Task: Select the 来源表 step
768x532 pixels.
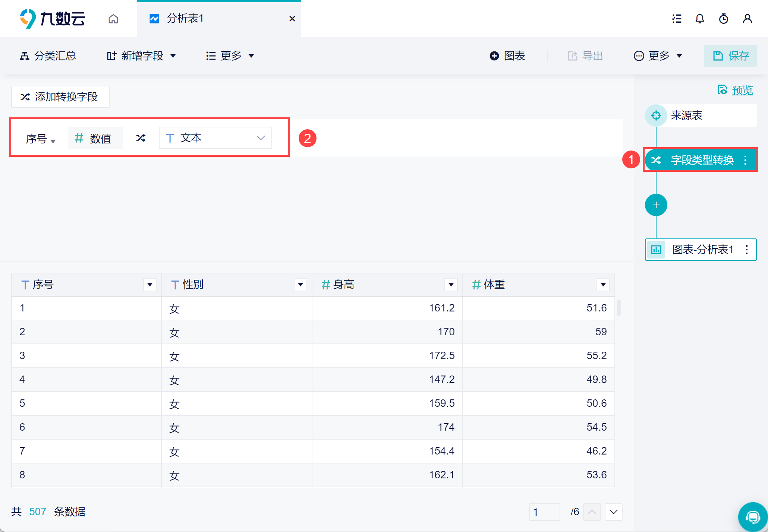Action: coord(686,115)
